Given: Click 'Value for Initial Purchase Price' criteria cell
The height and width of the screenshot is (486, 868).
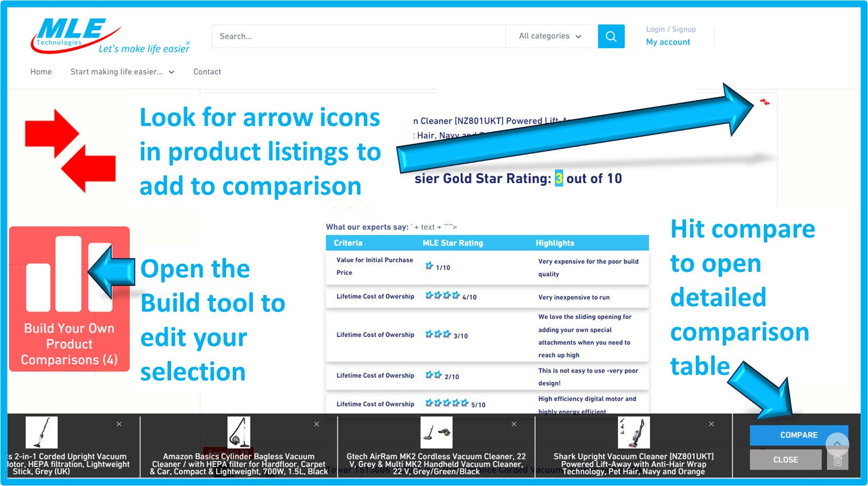Looking at the screenshot, I should click(x=375, y=266).
